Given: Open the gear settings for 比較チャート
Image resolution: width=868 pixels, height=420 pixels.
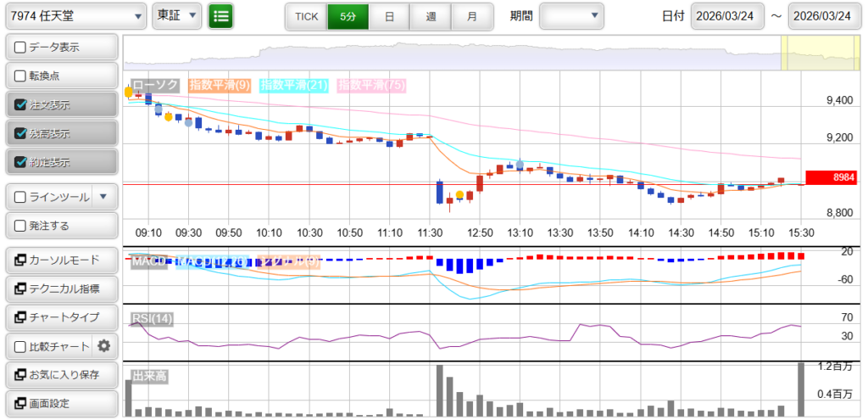Looking at the screenshot, I should point(104,345).
